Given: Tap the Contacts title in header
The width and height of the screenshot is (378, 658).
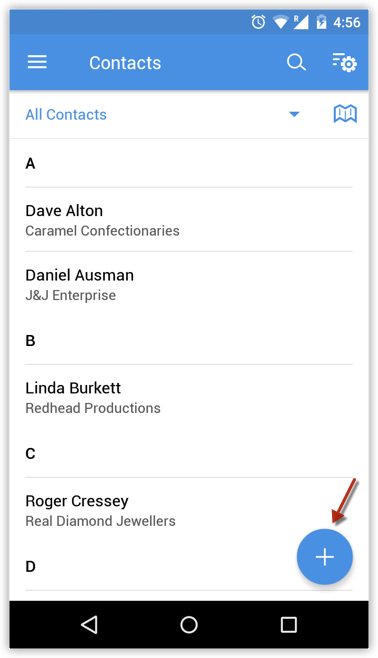Looking at the screenshot, I should pyautogui.click(x=125, y=63).
